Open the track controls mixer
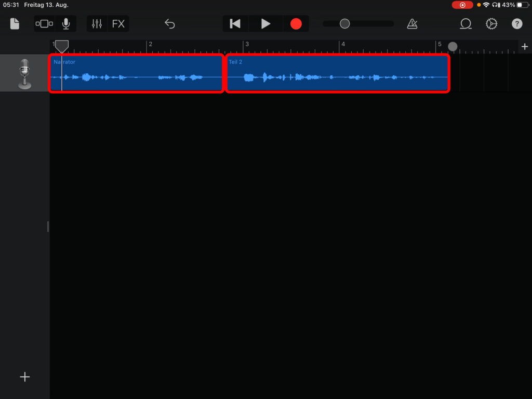The height and width of the screenshot is (399, 532). 97,24
